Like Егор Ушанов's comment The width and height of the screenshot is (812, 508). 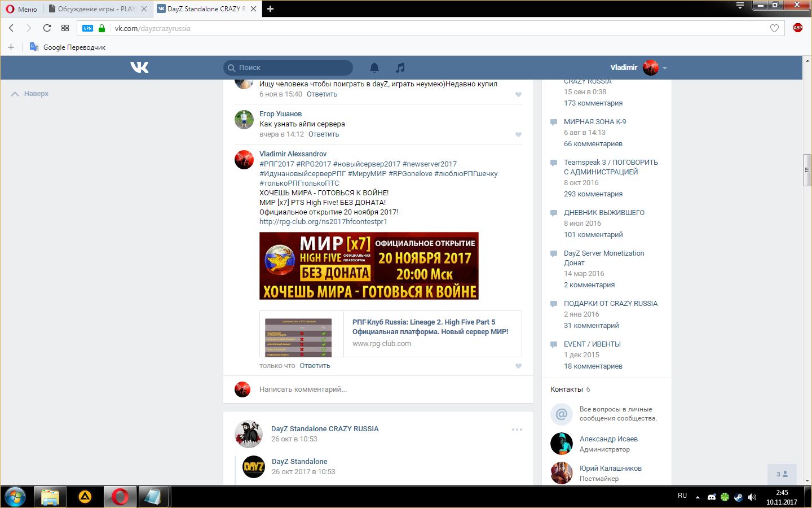pos(518,135)
